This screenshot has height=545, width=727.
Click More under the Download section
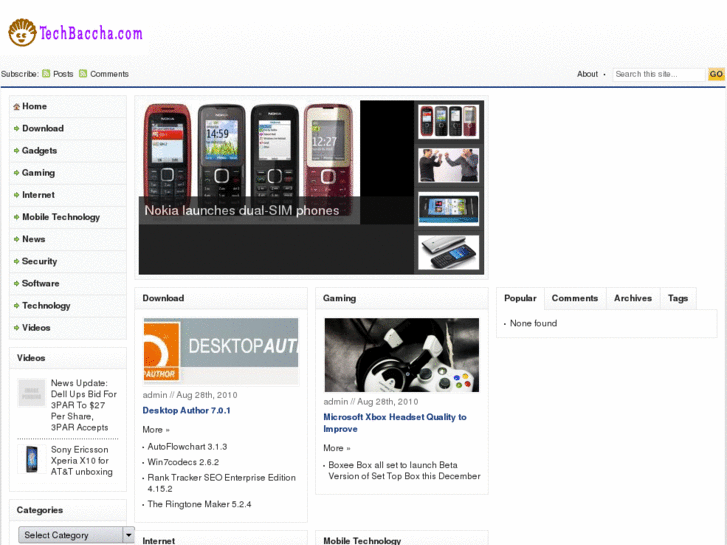pos(156,430)
